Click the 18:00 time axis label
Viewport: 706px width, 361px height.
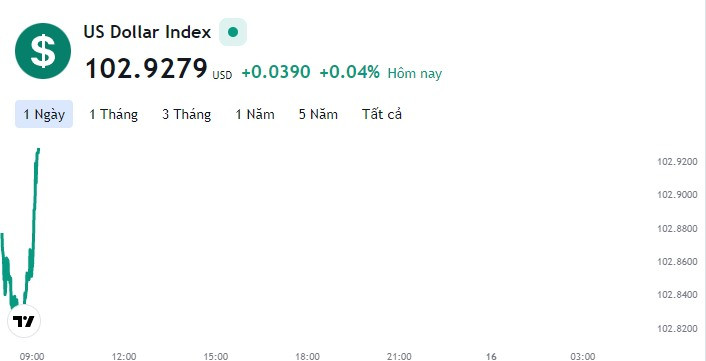308,356
